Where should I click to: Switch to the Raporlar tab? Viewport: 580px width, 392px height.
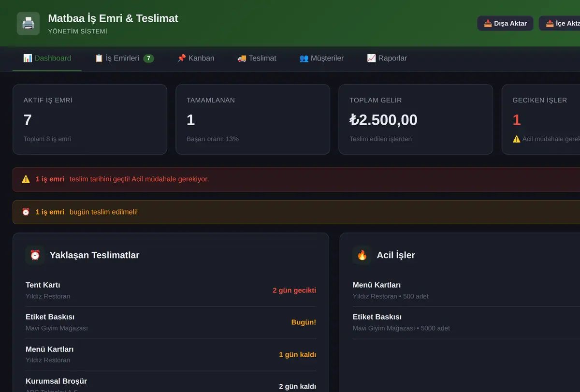pos(387,58)
